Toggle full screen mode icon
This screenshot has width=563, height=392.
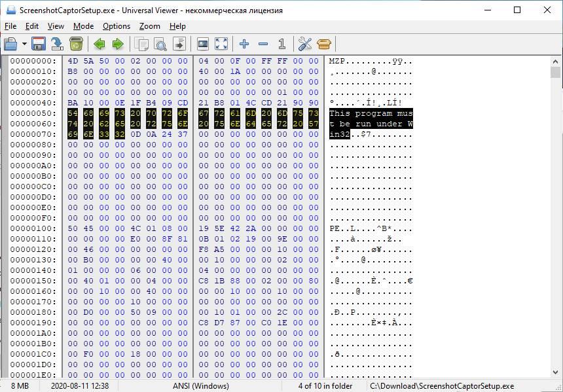[221, 44]
